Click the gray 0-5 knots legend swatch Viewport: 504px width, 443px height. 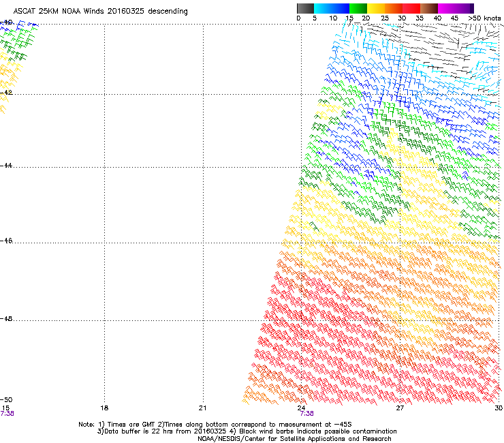[x=305, y=8]
